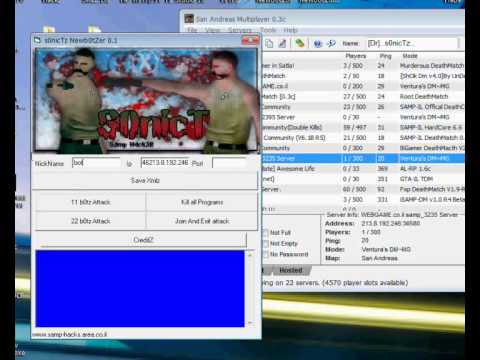Sort server list by Ping column
Image resolution: width=480 pixels, height=360 pixels.
click(385, 56)
